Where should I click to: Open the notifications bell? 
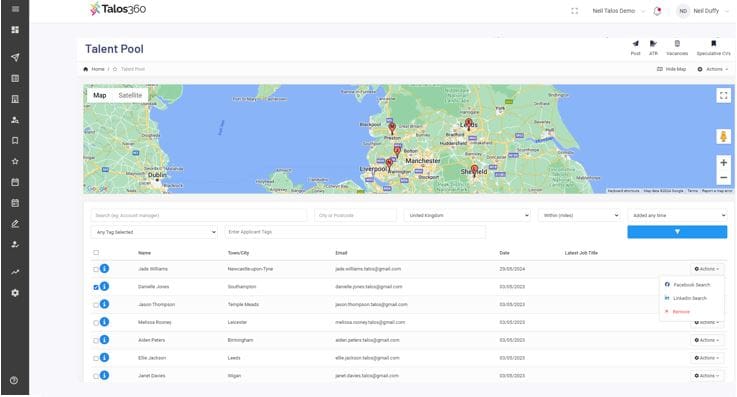click(x=657, y=11)
